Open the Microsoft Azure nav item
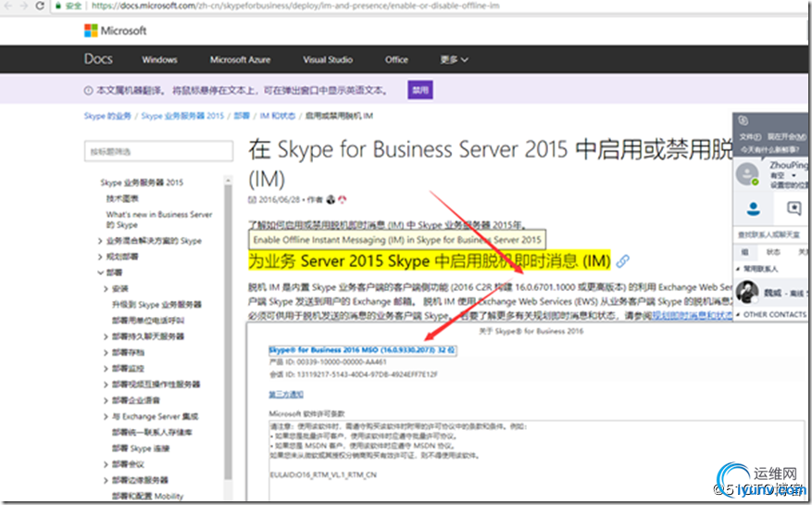The width and height of the screenshot is (812, 505). (240, 59)
